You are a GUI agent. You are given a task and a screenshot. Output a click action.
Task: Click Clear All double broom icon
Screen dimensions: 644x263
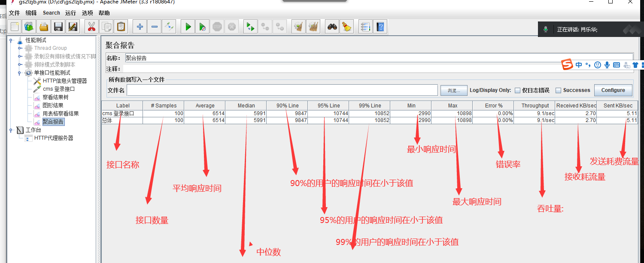point(313,27)
